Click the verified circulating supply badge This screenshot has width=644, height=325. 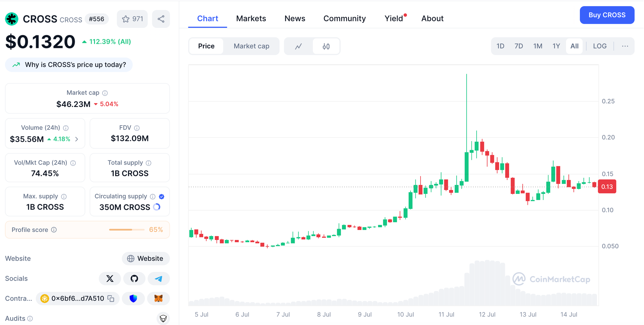point(162,196)
